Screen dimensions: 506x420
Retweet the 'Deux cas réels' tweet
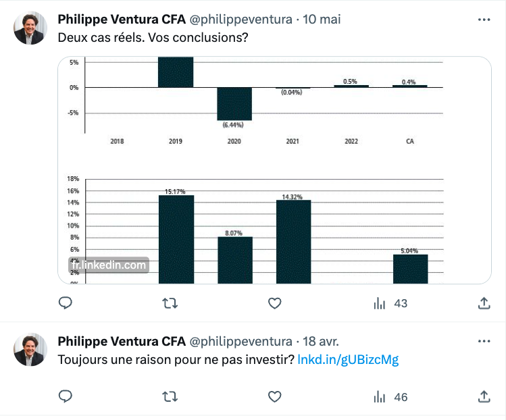pos(170,303)
